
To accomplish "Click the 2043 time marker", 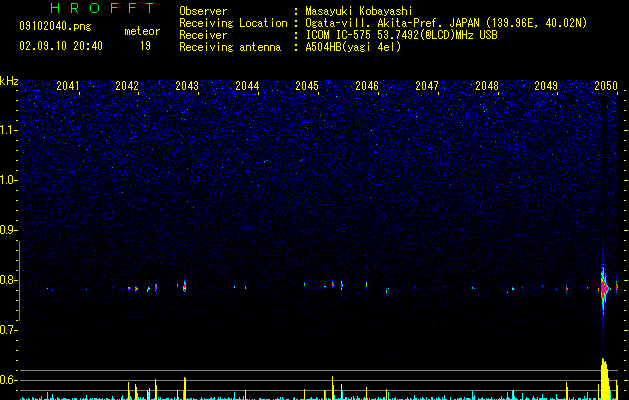I will point(187,86).
